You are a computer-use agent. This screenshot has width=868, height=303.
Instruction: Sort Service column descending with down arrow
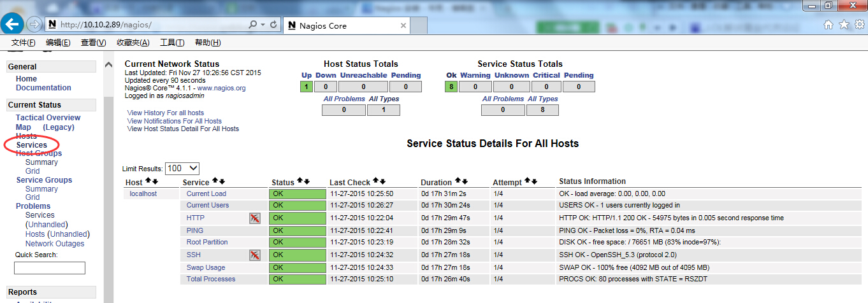pos(222,181)
